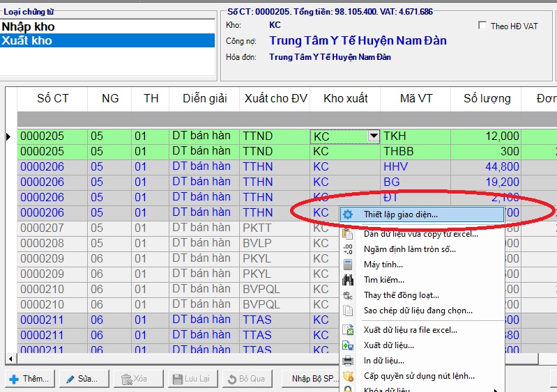Click Xuất cho ĐV column header
557x392 pixels.
(x=275, y=99)
